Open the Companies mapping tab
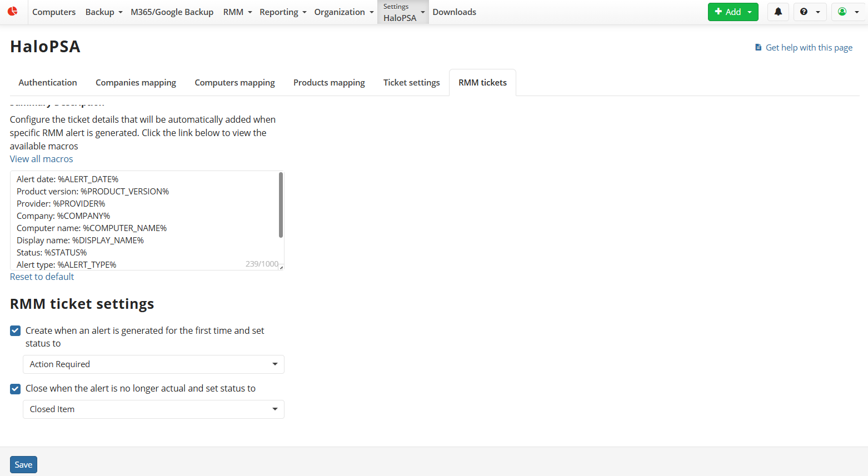This screenshot has width=868, height=476. (x=136, y=83)
